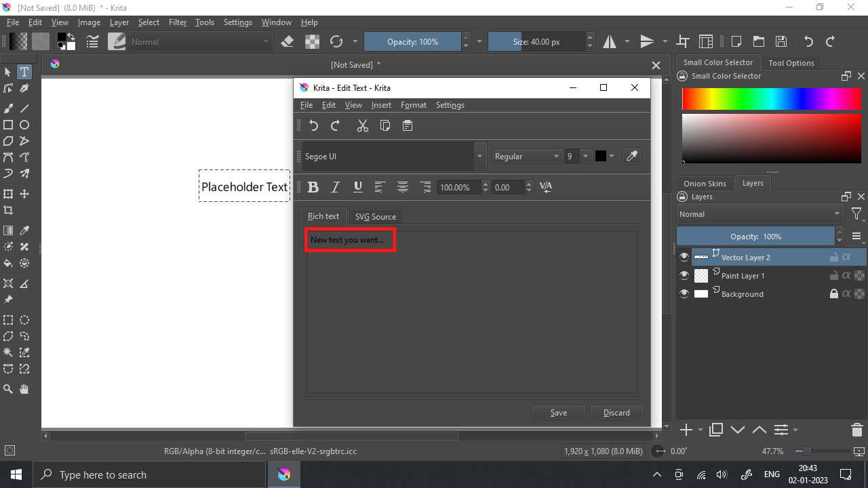Click the Paste clipboard icon
This screenshot has width=868, height=488.
click(x=407, y=125)
